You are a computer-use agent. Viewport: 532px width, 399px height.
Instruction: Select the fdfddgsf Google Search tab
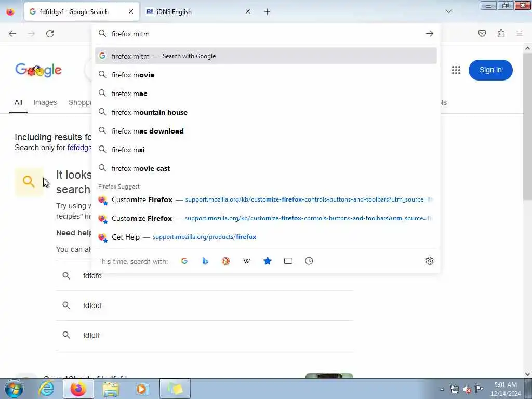82,11
